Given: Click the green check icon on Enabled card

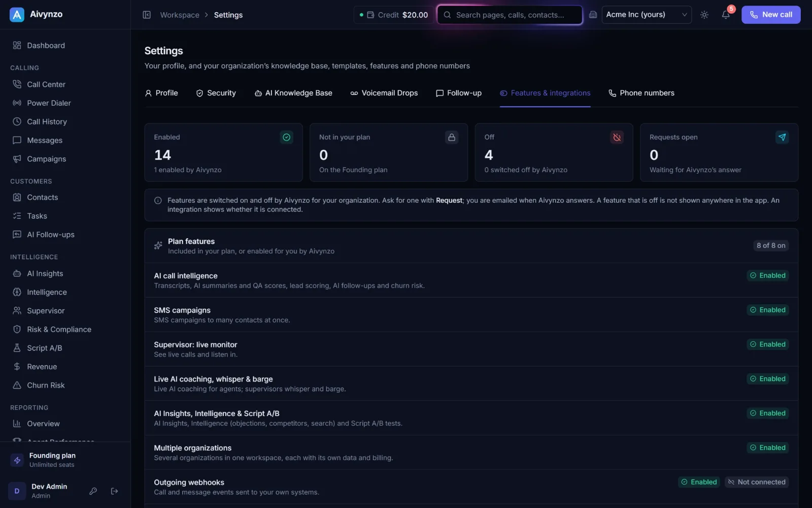Looking at the screenshot, I should click(287, 137).
